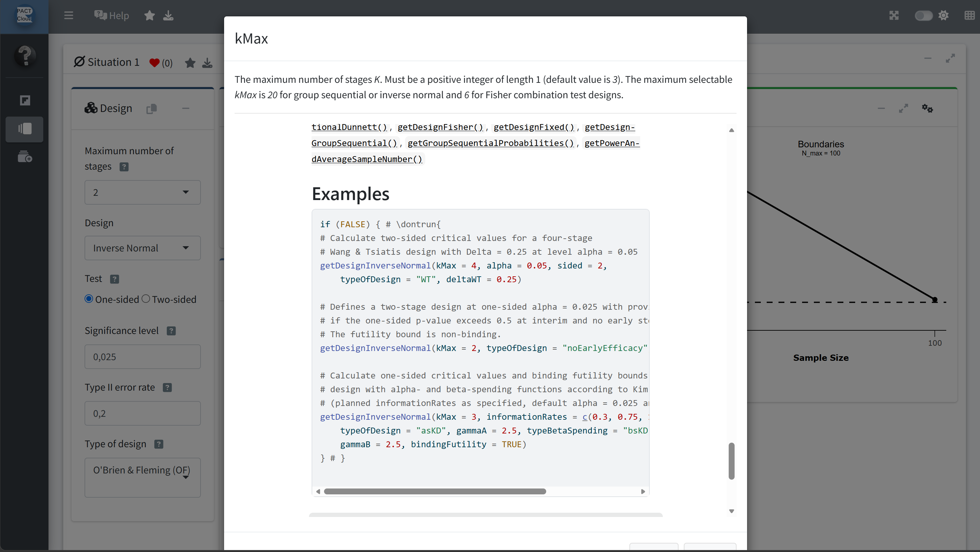Open the getDesignFixed() link
980x552 pixels.
[x=534, y=127]
